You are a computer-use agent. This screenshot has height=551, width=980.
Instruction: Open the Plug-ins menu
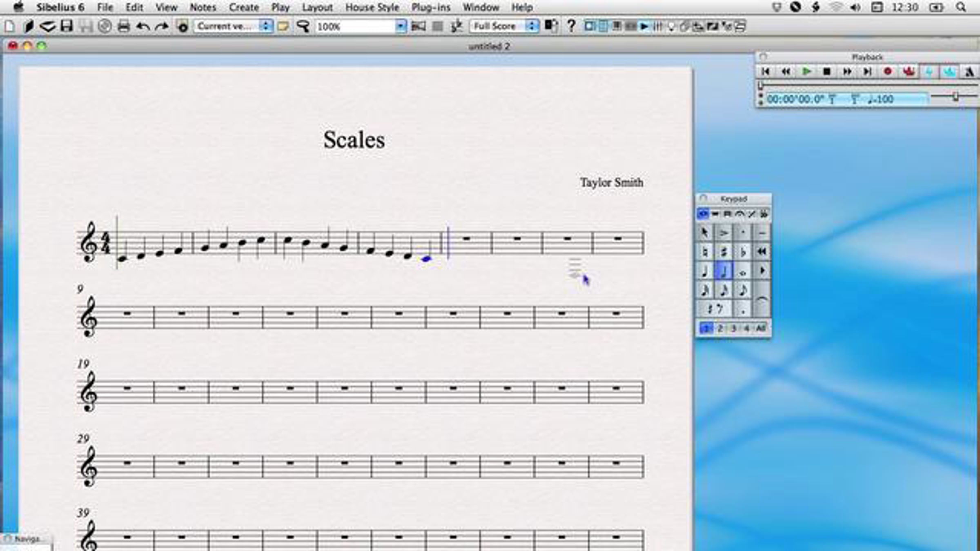click(430, 7)
